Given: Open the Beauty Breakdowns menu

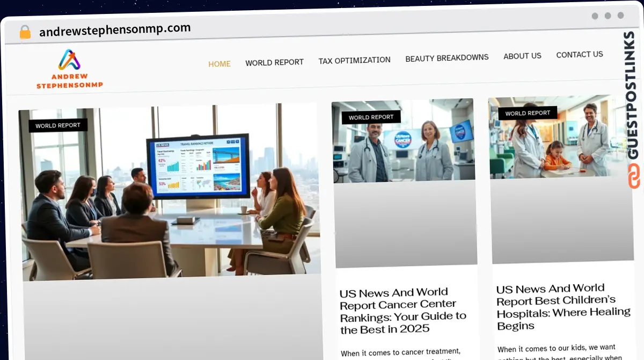Looking at the screenshot, I should click(447, 57).
